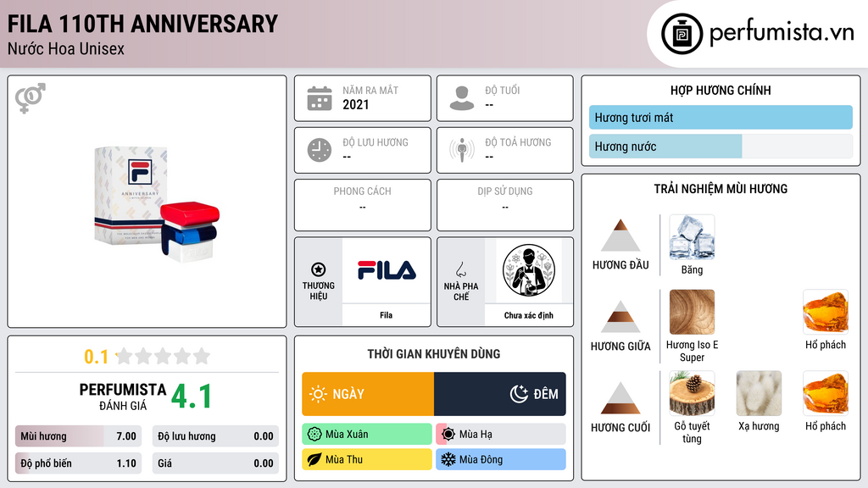
Task: Click the moon icon in the Đêm bar
Action: click(x=519, y=394)
